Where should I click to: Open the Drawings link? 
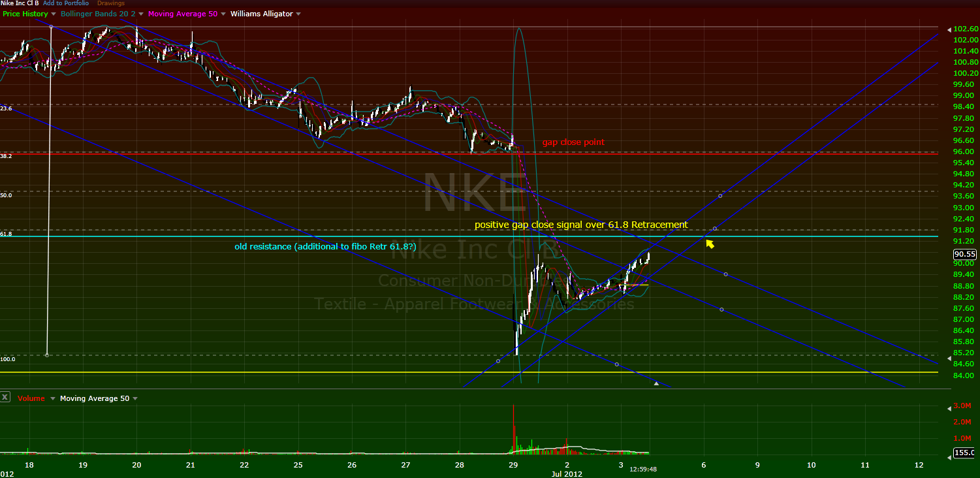point(110,3)
